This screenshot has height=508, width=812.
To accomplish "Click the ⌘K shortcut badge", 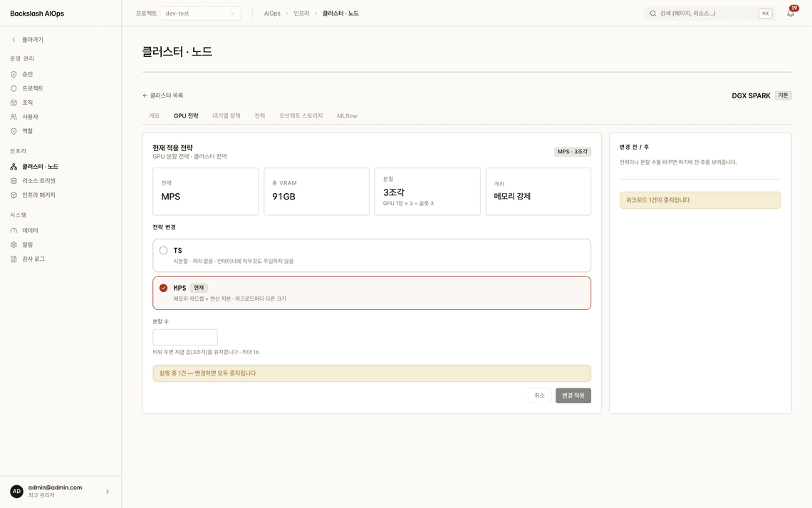I will click(x=765, y=14).
